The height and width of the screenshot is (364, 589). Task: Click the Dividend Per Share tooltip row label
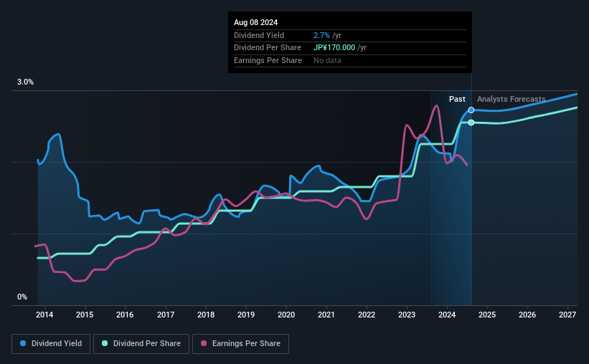268,48
